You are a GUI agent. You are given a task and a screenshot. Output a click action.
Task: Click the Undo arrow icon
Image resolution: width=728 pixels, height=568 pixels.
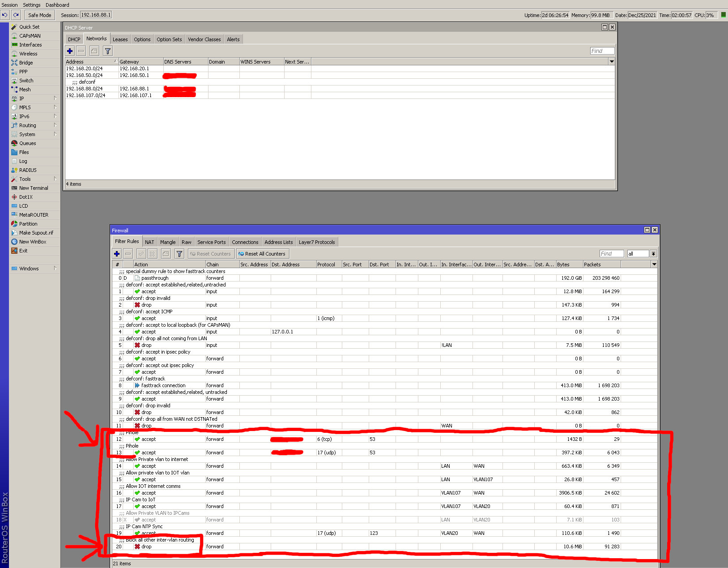4,15
